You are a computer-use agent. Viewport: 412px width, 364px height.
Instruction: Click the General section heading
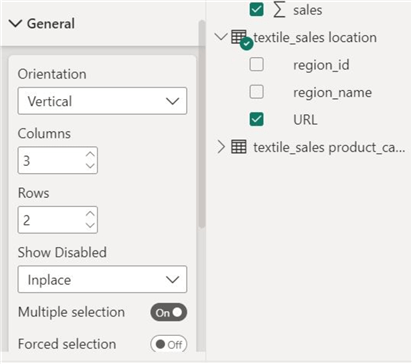point(51,24)
